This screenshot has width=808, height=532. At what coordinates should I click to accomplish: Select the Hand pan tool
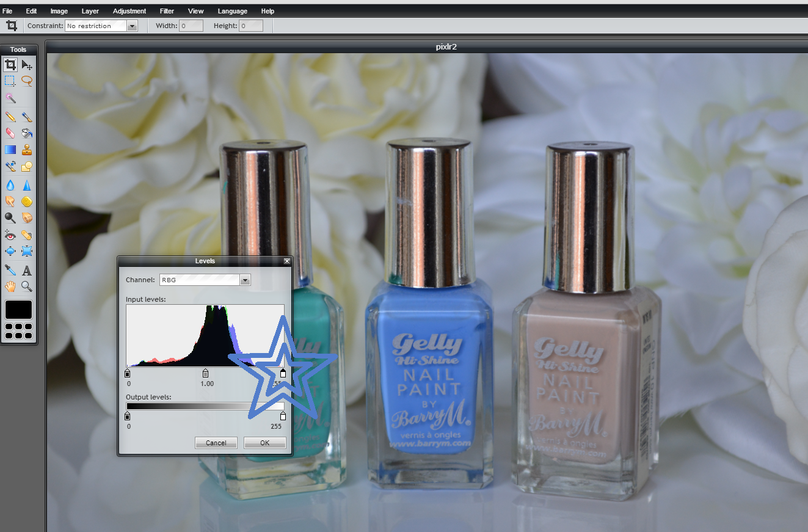point(10,286)
